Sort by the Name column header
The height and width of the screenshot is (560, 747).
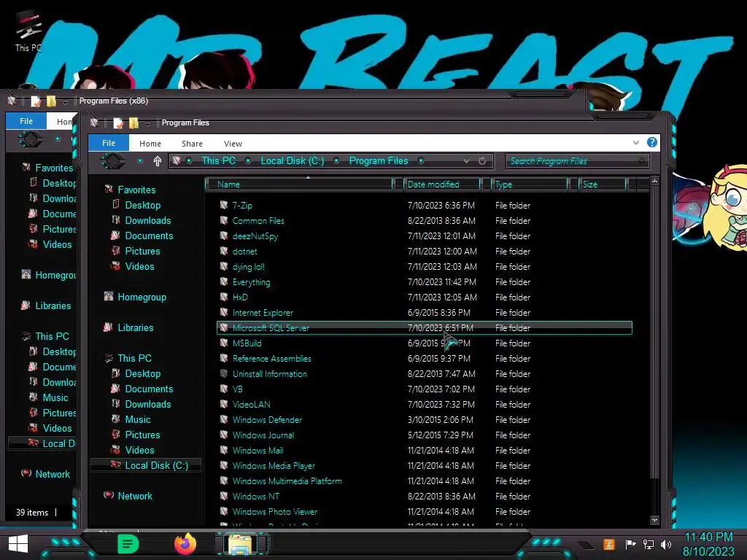[299, 184]
